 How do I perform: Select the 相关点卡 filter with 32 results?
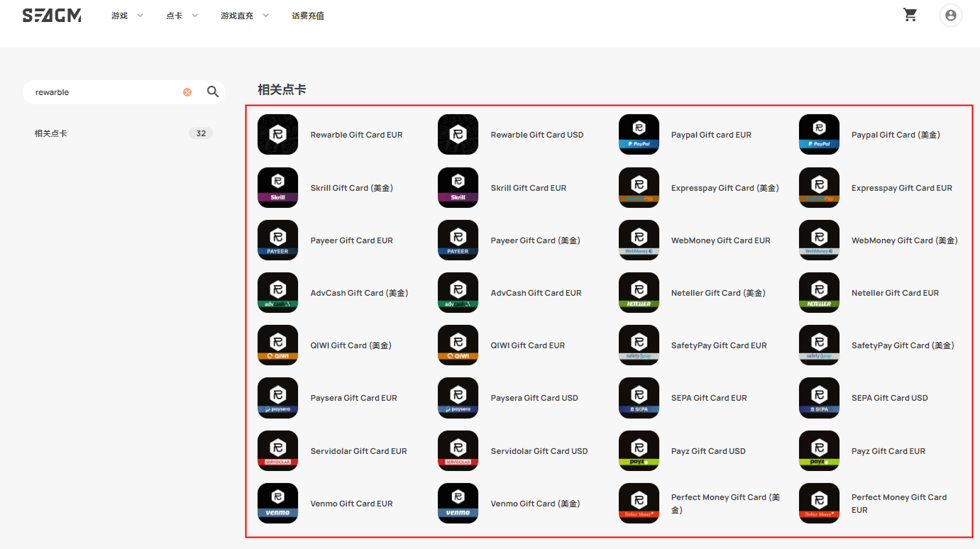click(123, 133)
